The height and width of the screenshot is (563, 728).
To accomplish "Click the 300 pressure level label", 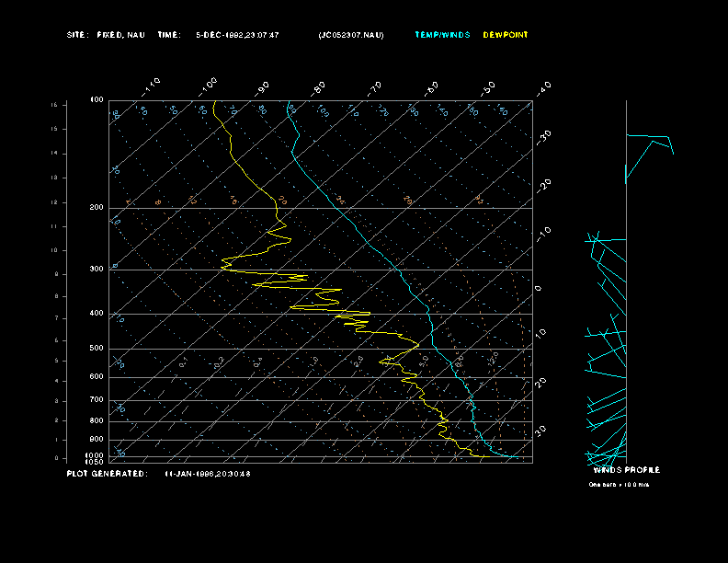I will coord(97,269).
